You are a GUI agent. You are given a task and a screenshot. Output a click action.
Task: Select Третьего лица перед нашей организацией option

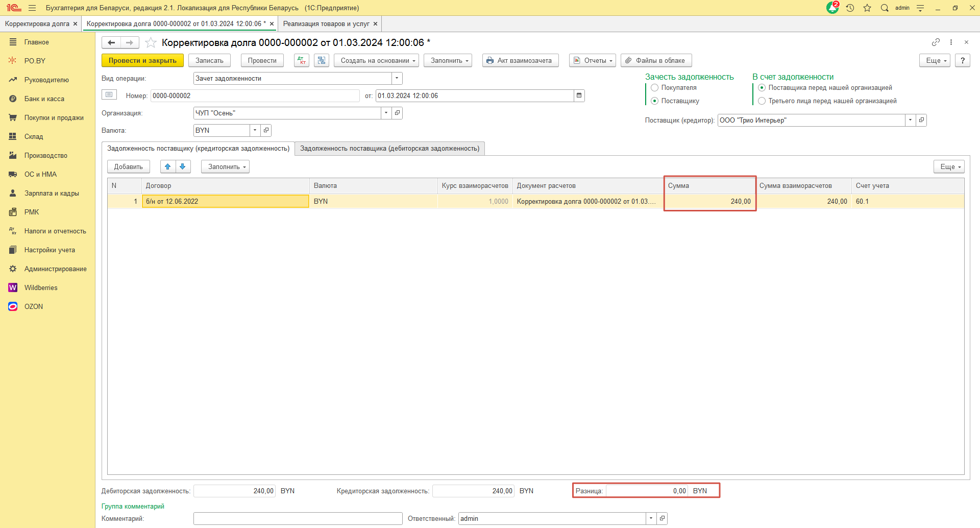point(762,101)
